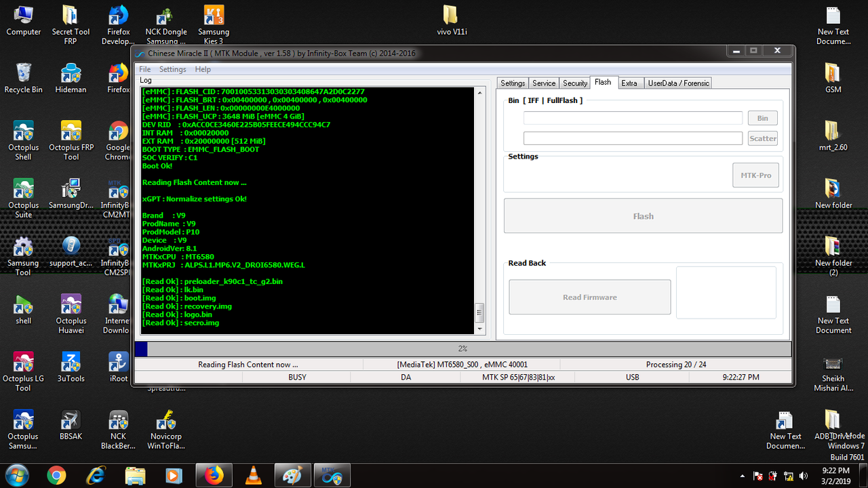
Task: Switch to the Extra tab
Action: pyautogui.click(x=629, y=83)
